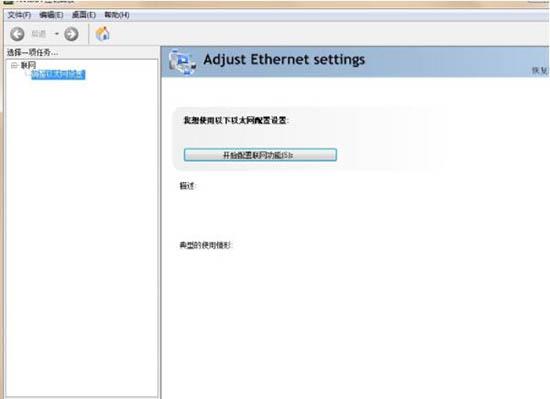Open back history dropdown arrow
The height and width of the screenshot is (399, 550).
[x=56, y=34]
